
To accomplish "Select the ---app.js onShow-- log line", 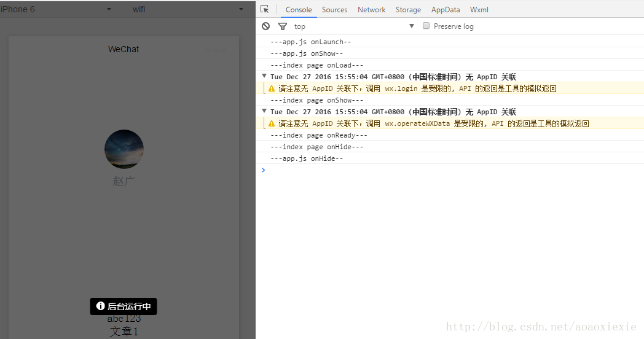I will tap(307, 53).
